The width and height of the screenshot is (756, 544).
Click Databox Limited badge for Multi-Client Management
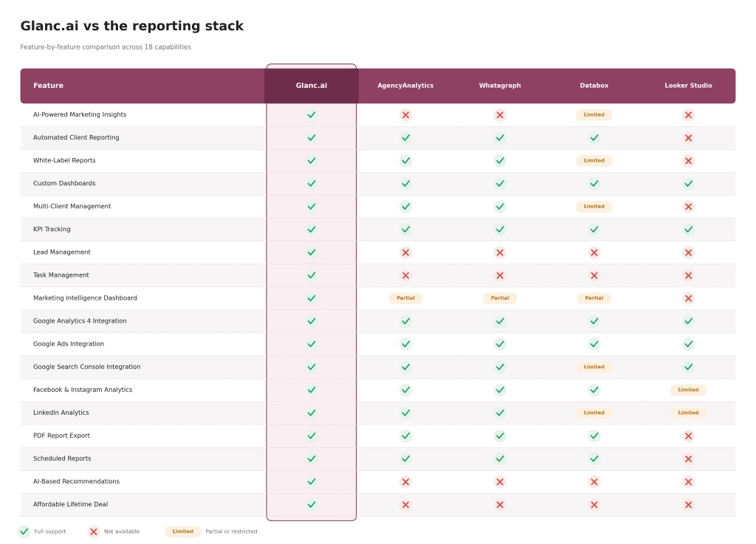click(x=594, y=206)
